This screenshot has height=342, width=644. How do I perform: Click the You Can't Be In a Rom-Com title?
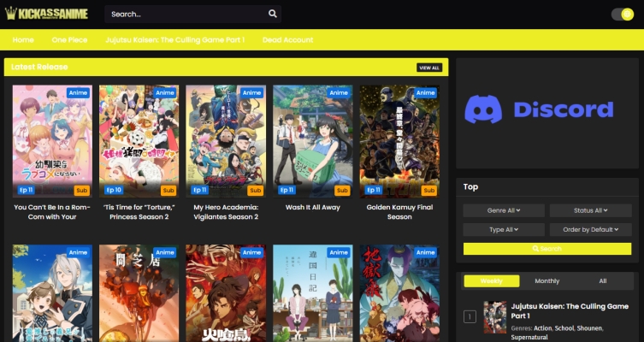coord(52,212)
